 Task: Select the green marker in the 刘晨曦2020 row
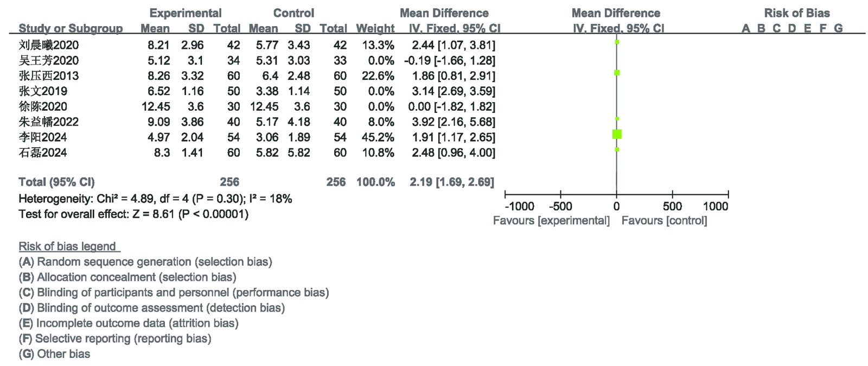tap(617, 42)
